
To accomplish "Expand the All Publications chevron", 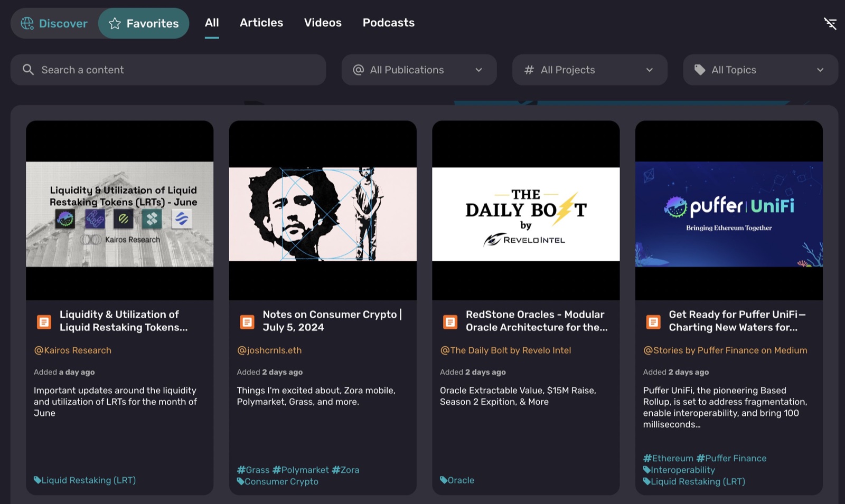I will [x=478, y=70].
